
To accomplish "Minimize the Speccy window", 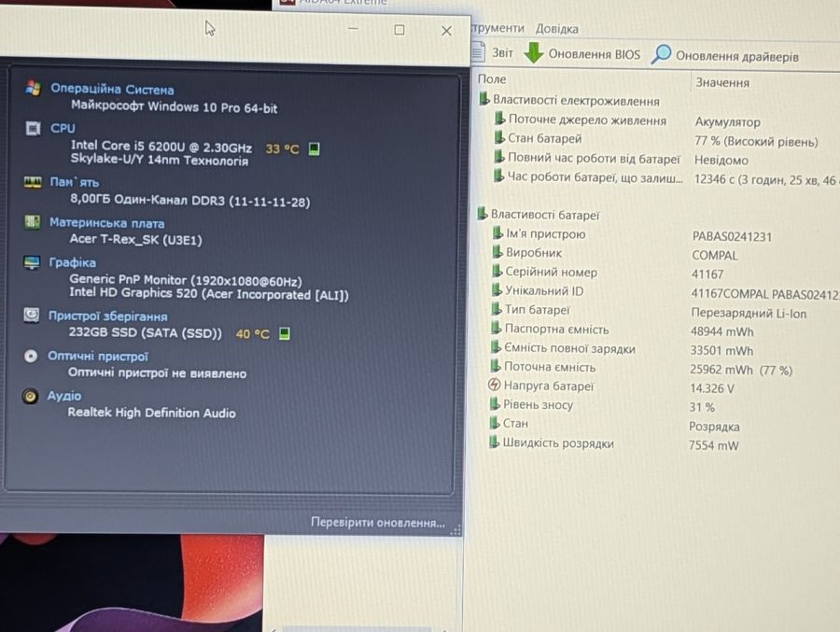I will pyautogui.click(x=353, y=28).
